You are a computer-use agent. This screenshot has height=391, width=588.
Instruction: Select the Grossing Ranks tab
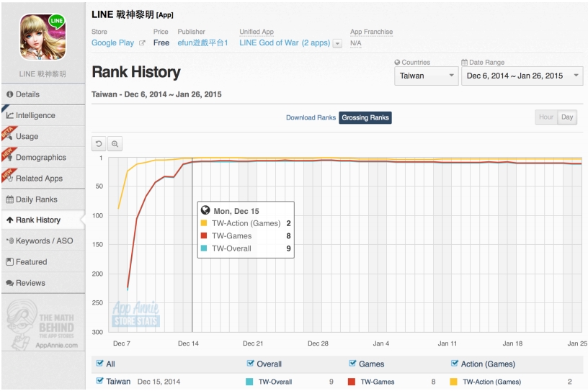[x=365, y=117]
